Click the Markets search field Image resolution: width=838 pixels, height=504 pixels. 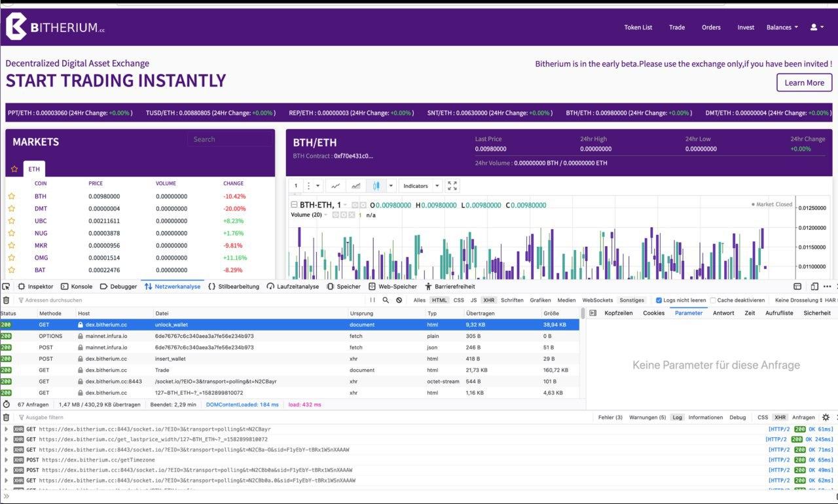pos(229,139)
